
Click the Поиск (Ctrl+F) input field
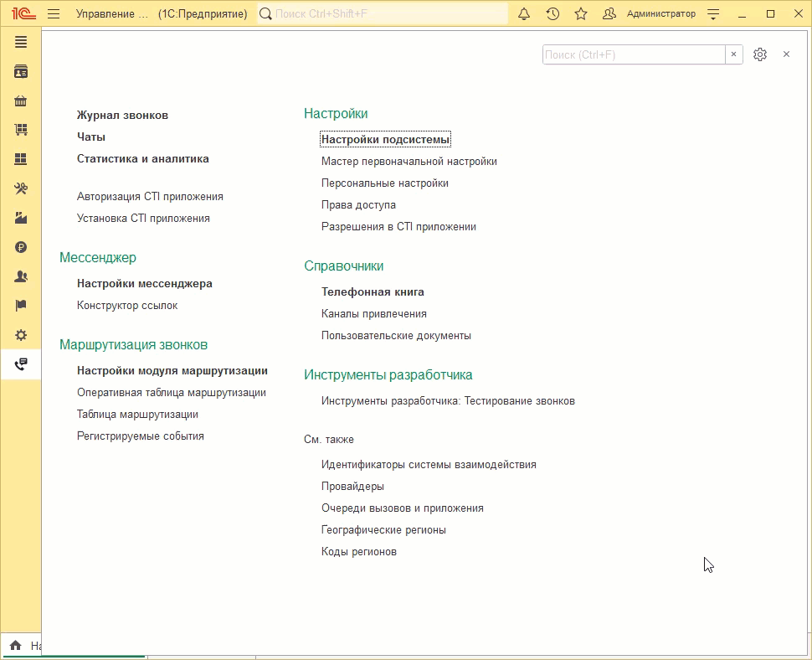coord(633,54)
